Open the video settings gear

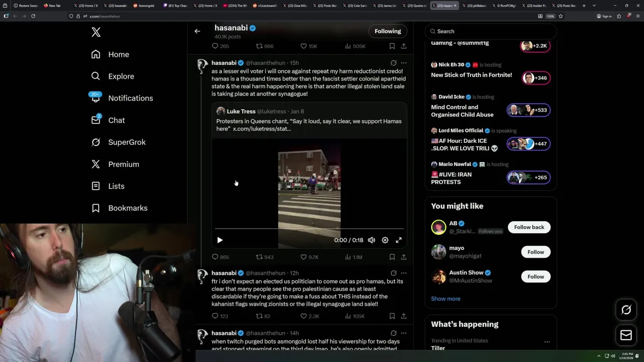[x=385, y=240]
